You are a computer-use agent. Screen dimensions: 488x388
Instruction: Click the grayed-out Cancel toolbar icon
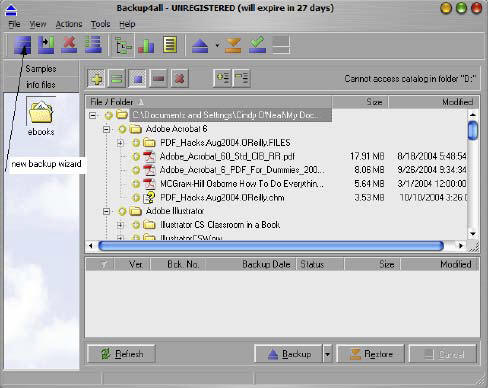281,45
